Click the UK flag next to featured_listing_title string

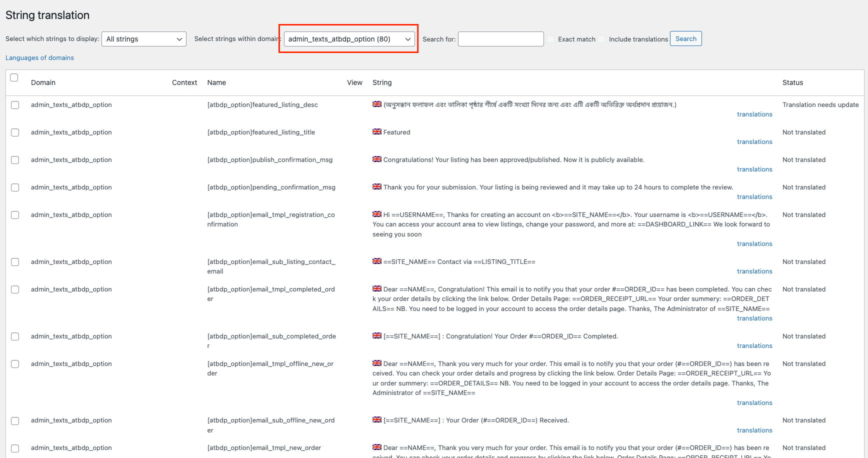click(377, 131)
